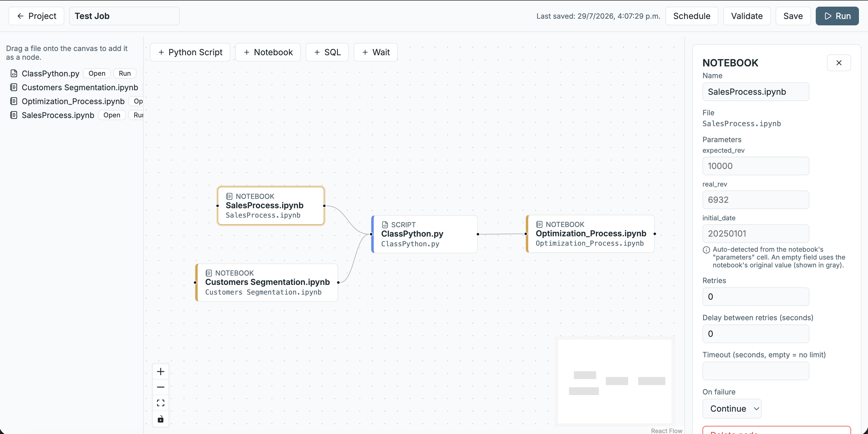
Task: Add a SQL node
Action: (x=327, y=52)
